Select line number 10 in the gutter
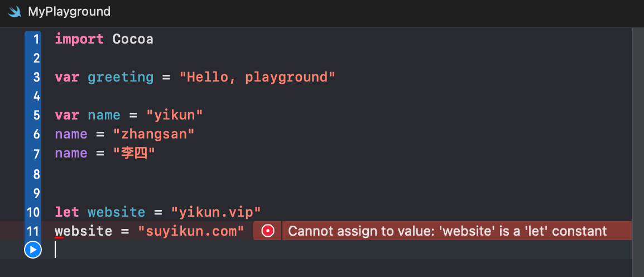Image resolution: width=644 pixels, height=277 pixels. point(33,212)
